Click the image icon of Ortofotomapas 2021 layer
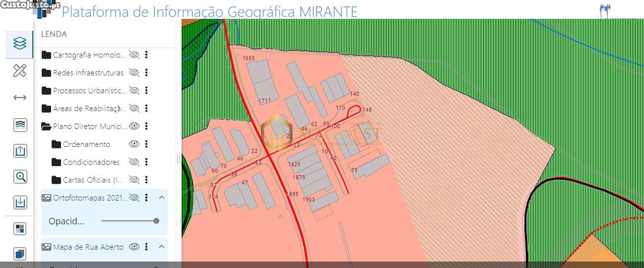Image resolution: width=644 pixels, height=268 pixels. point(46,198)
